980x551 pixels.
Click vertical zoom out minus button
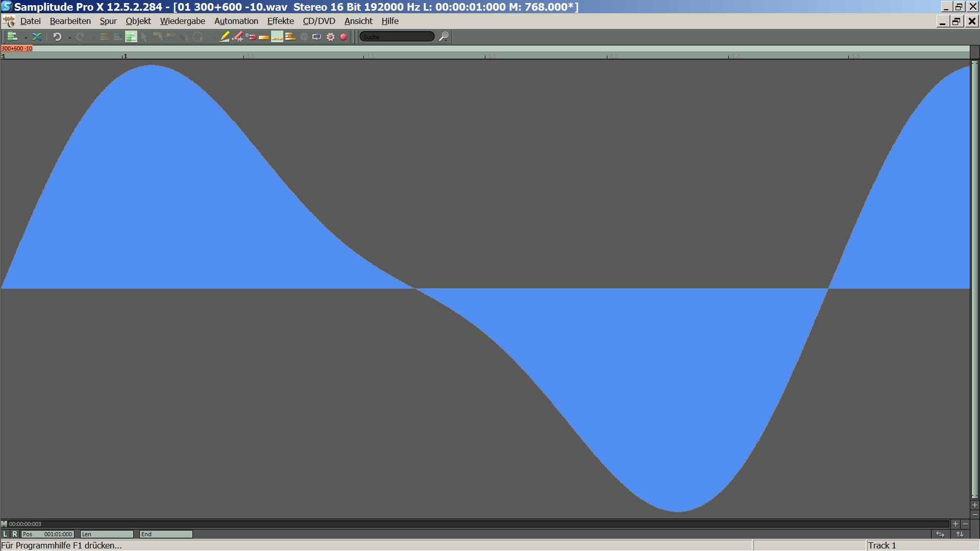point(974,514)
